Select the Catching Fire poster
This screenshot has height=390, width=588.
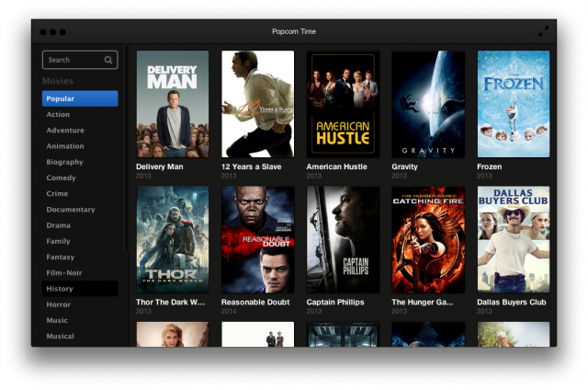[x=428, y=240]
